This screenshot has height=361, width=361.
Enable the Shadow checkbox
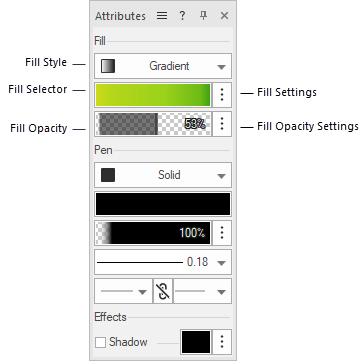(x=100, y=342)
